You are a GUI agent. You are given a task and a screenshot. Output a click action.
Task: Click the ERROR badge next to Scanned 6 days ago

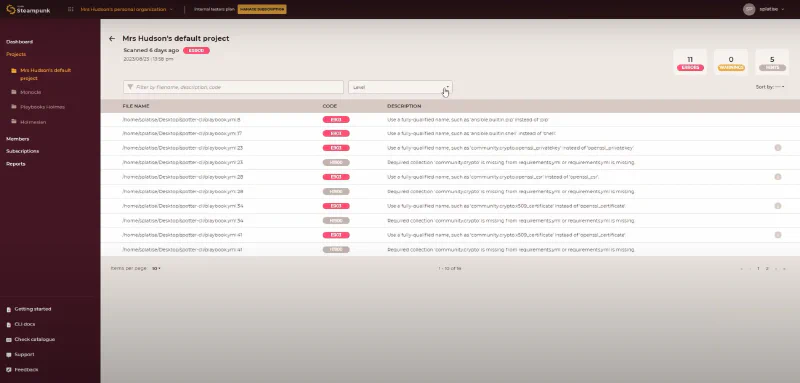pyautogui.click(x=196, y=50)
